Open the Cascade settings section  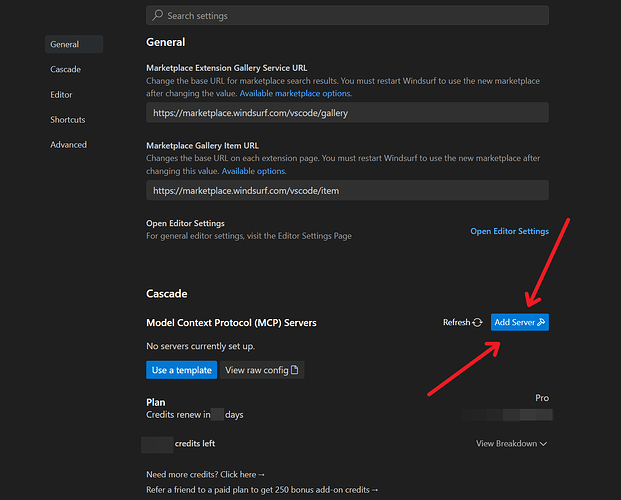(x=65, y=69)
